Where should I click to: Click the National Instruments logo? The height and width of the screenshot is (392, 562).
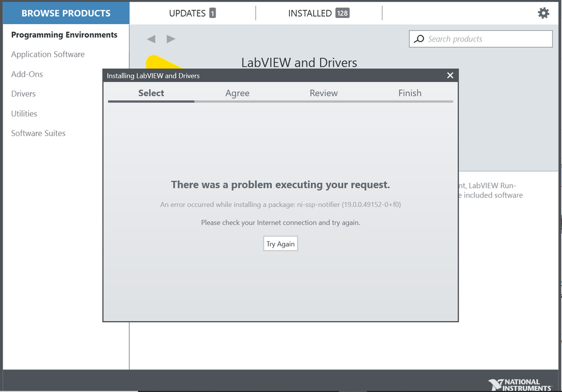(520, 385)
